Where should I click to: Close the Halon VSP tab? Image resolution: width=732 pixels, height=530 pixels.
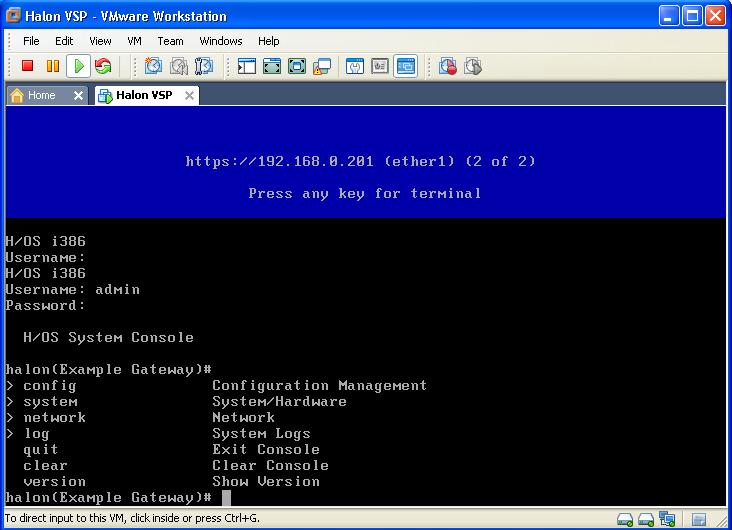pos(189,96)
